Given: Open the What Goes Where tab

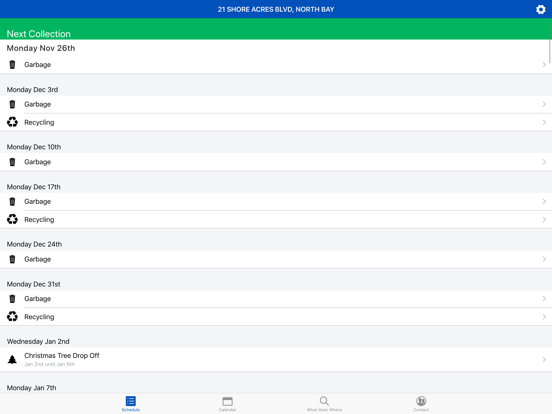Looking at the screenshot, I should [x=324, y=403].
